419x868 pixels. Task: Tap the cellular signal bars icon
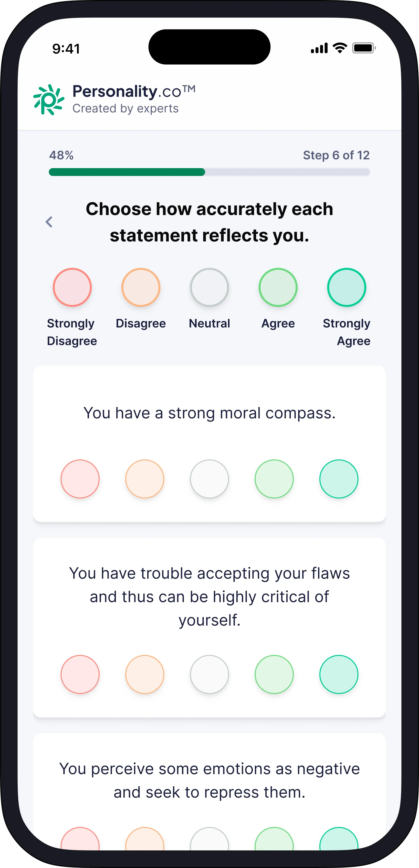point(319,48)
